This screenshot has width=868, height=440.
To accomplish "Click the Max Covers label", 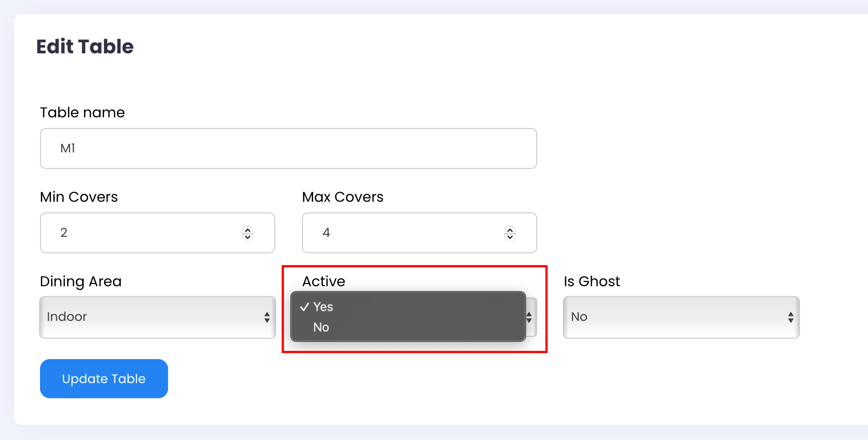I will [x=342, y=197].
